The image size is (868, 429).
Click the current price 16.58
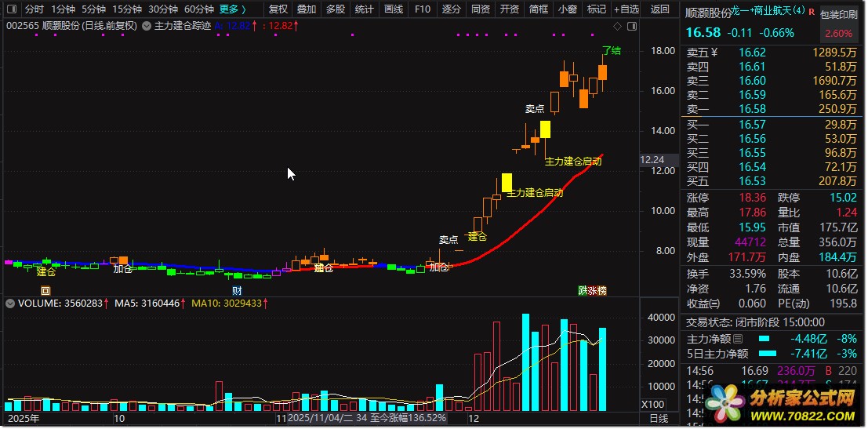pyautogui.click(x=703, y=33)
